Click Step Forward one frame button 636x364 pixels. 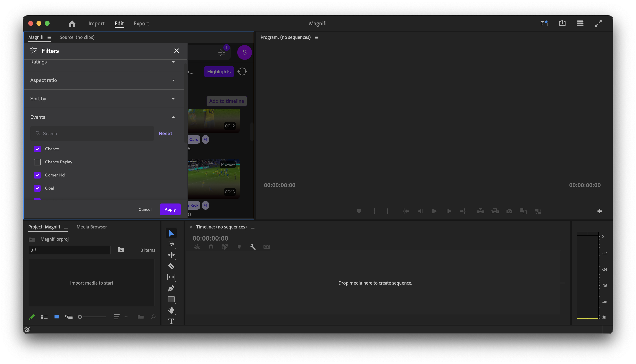(449, 211)
